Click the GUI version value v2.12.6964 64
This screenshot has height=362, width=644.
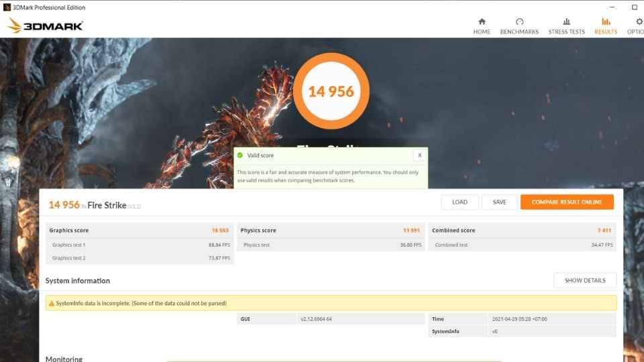pyautogui.click(x=316, y=319)
